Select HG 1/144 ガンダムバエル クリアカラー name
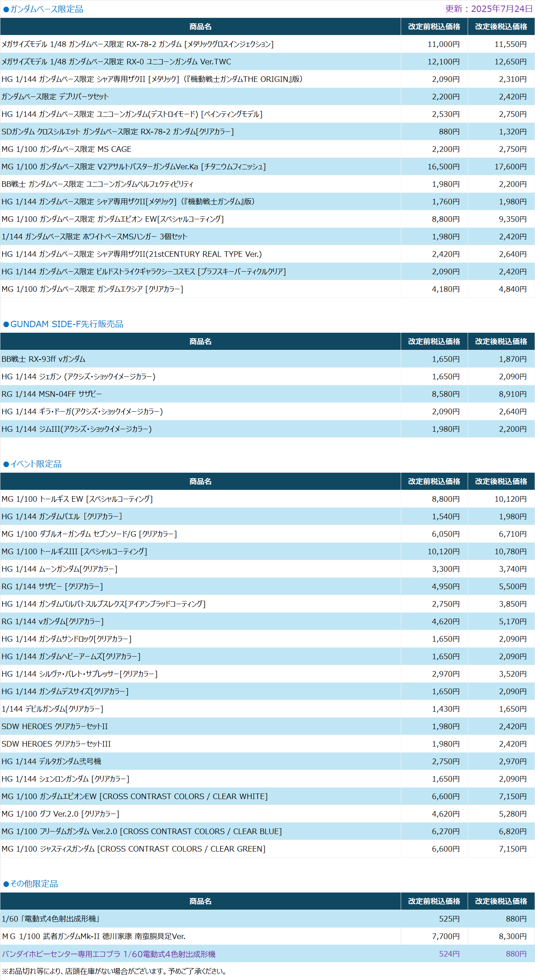The height and width of the screenshot is (980, 535). 62,517
